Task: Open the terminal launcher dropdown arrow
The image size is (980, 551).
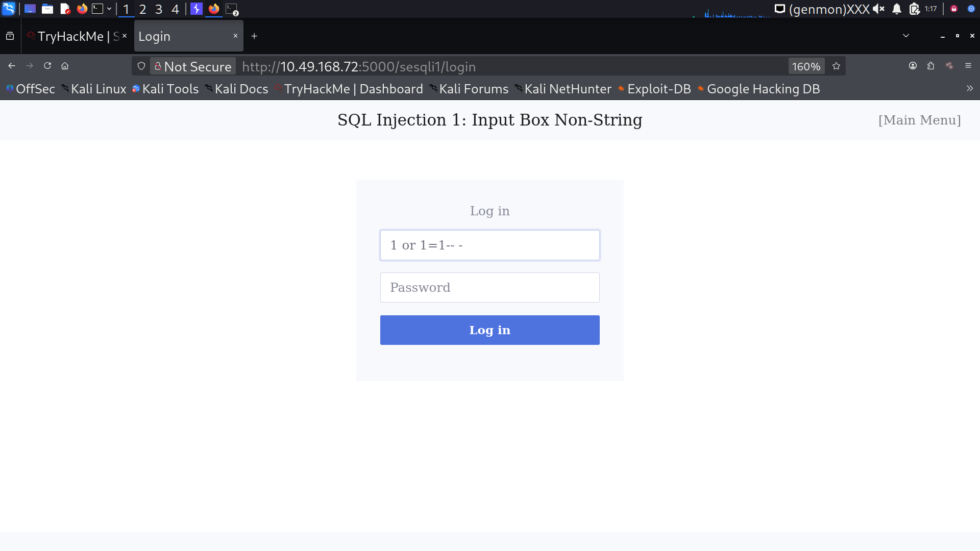Action: (109, 9)
